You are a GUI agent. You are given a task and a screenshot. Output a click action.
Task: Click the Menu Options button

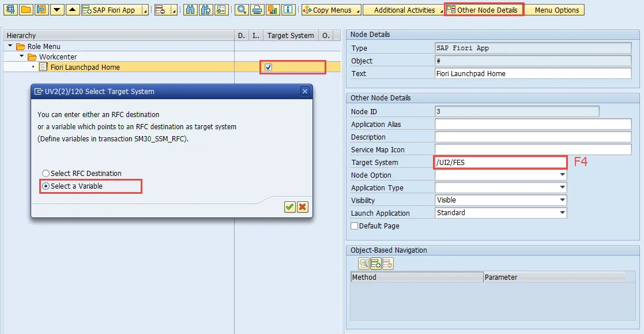click(556, 10)
